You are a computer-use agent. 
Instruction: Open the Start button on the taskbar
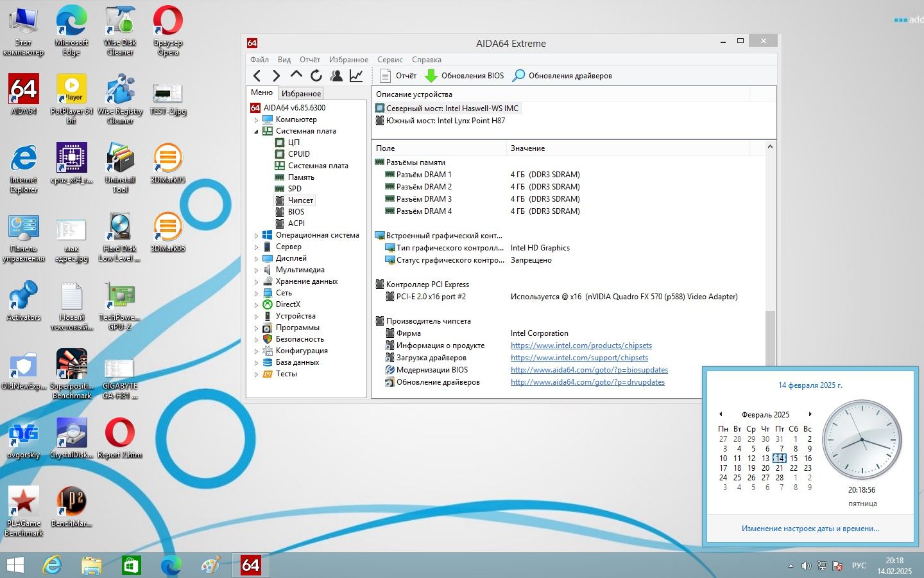(15, 565)
